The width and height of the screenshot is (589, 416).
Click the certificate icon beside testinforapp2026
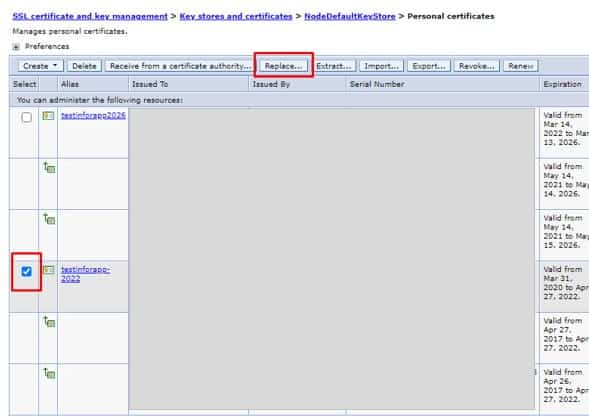[48, 116]
